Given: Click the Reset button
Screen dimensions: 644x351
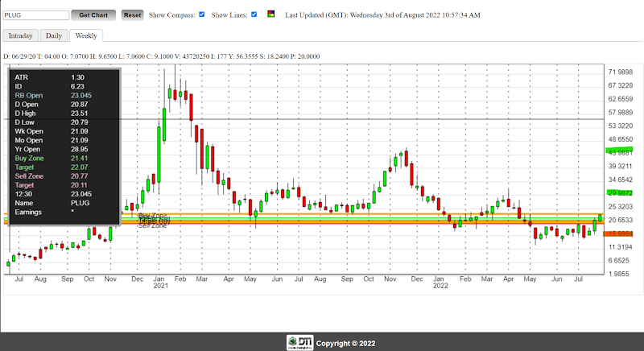Looking at the screenshot, I should 132,15.
